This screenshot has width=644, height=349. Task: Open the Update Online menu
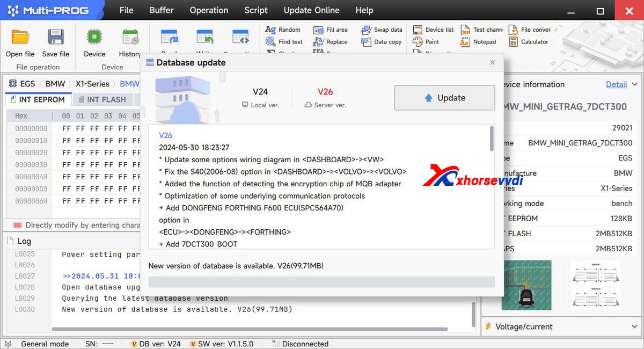(x=312, y=10)
